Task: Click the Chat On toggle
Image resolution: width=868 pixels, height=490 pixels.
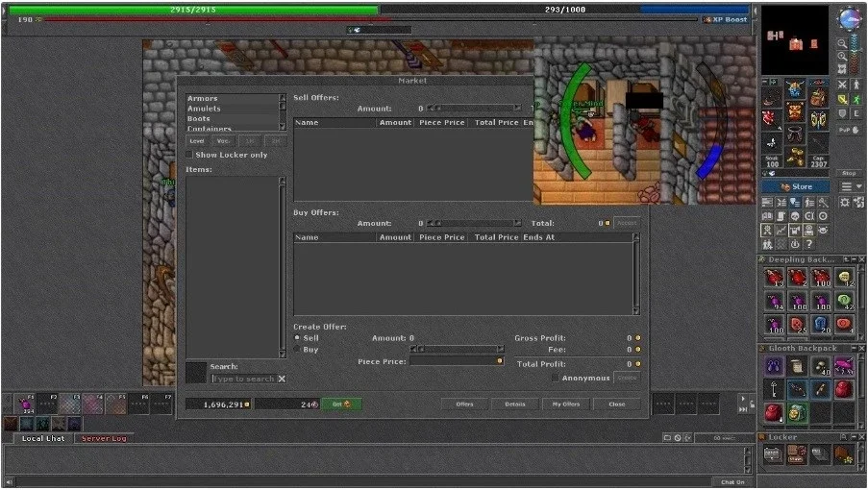Action: pyautogui.click(x=732, y=482)
